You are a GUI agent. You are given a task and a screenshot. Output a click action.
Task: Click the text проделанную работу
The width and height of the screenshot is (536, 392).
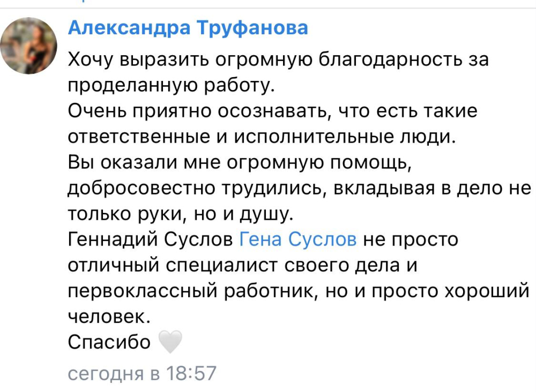click(172, 85)
